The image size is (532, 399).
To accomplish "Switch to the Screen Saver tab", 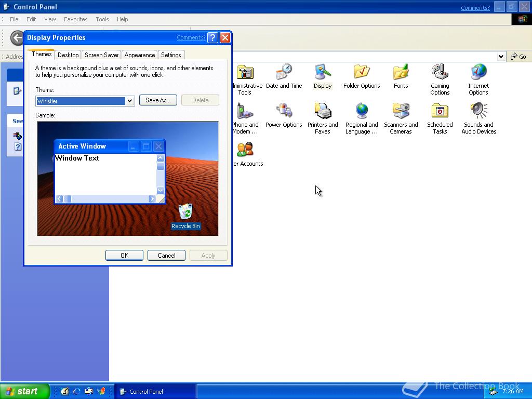I will 101,55.
